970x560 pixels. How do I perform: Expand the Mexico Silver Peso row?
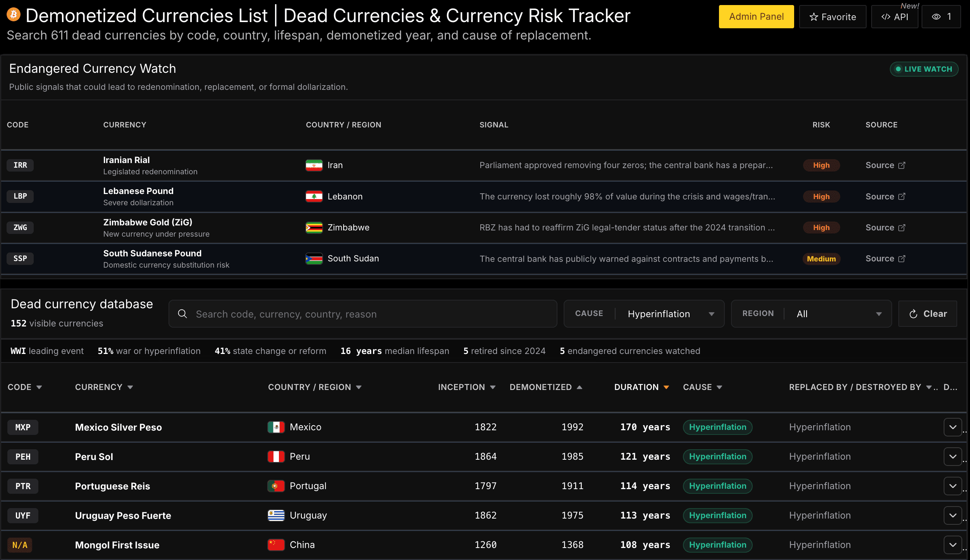point(953,427)
